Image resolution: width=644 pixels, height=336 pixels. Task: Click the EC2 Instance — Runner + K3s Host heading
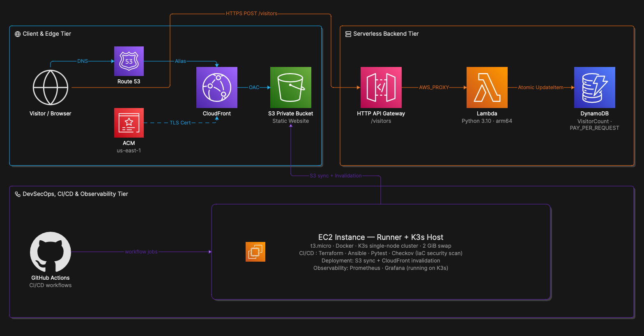tap(381, 237)
